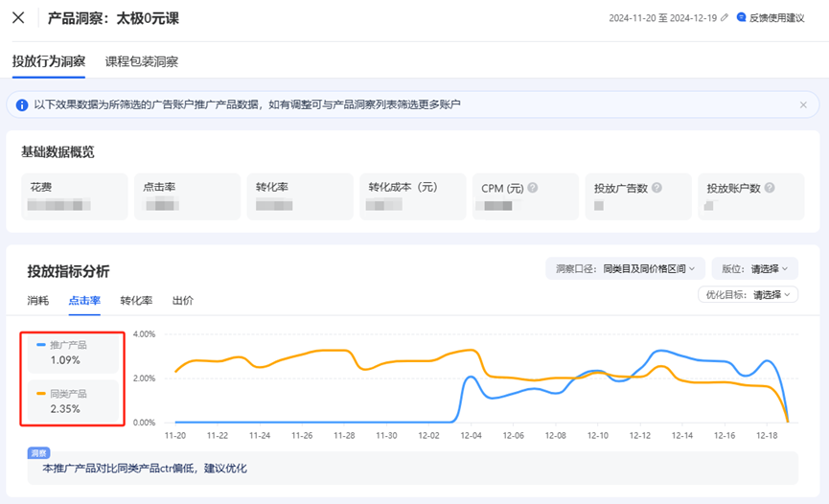Select the date range 2024-11-20 至 2024-12-19

click(662, 18)
